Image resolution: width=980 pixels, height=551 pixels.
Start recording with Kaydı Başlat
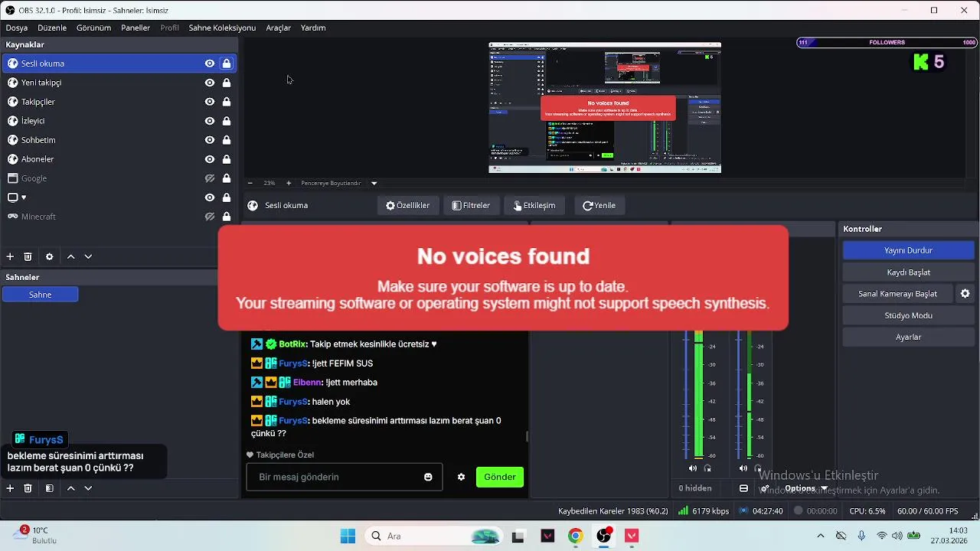(908, 272)
